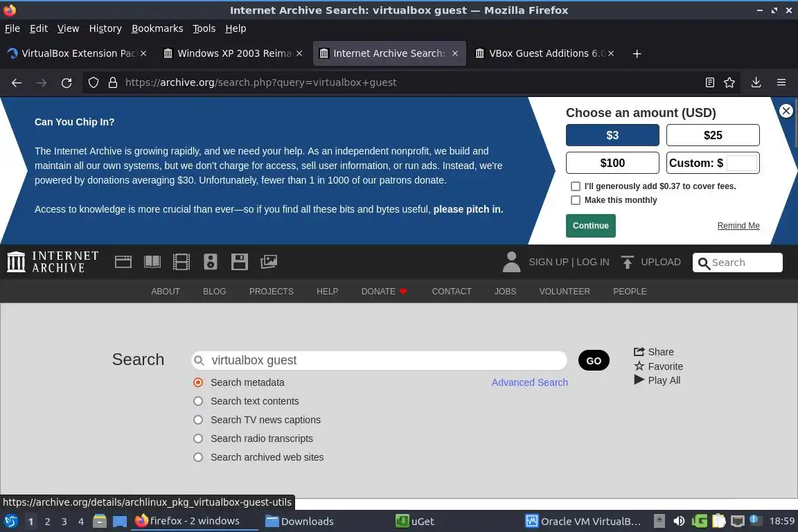Open the Advanced Search link
Image resolution: width=798 pixels, height=532 pixels.
pos(529,382)
